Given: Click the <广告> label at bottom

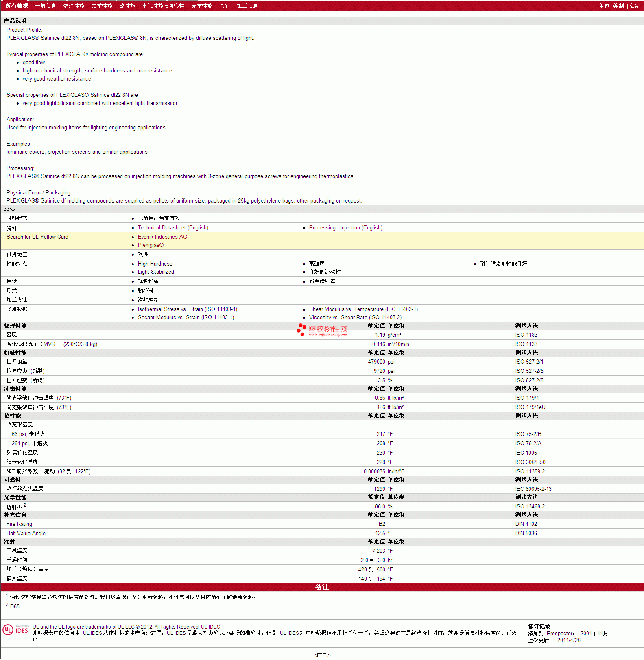Looking at the screenshot, I should point(322,655).
